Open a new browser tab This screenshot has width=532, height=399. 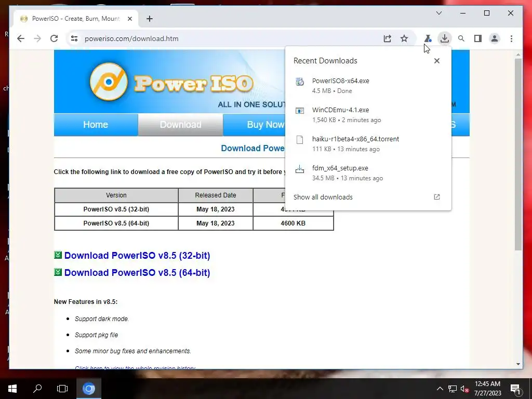(149, 19)
